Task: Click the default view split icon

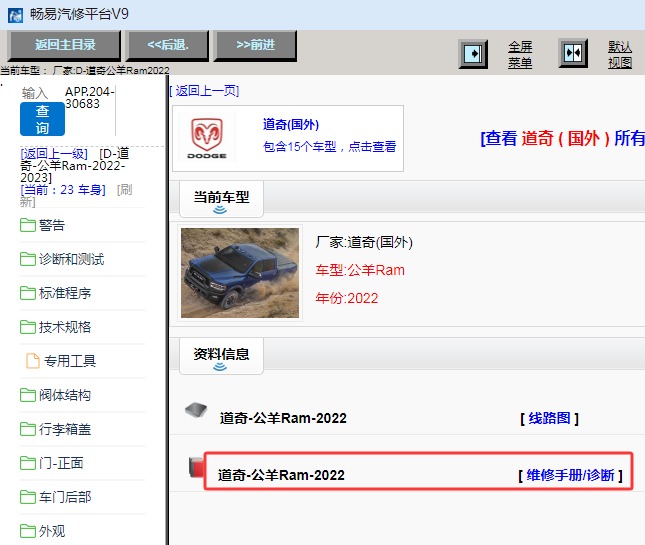Action: coord(573,53)
